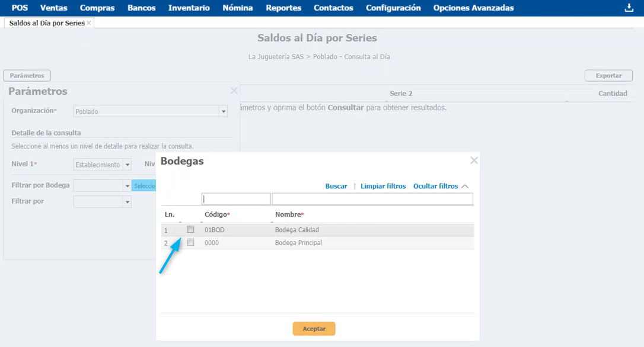Click the download icon in top bar
Image resolution: width=644 pixels, height=347 pixels.
point(629,8)
